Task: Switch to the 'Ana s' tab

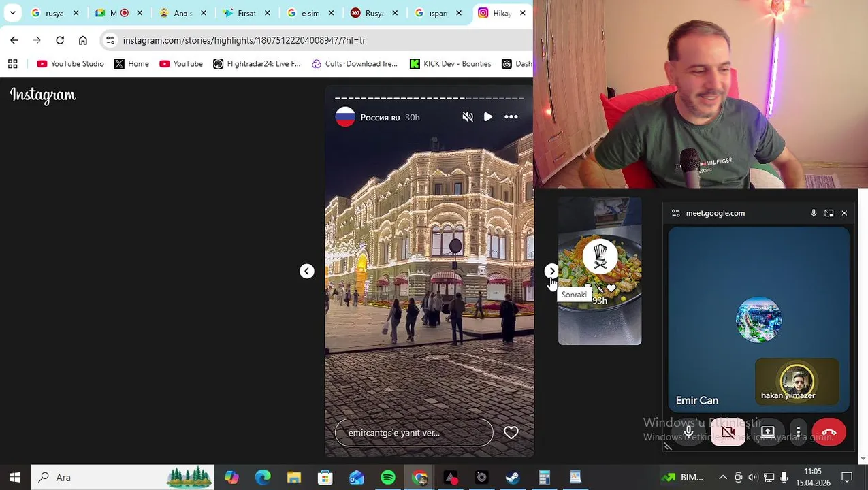Action: [x=182, y=13]
